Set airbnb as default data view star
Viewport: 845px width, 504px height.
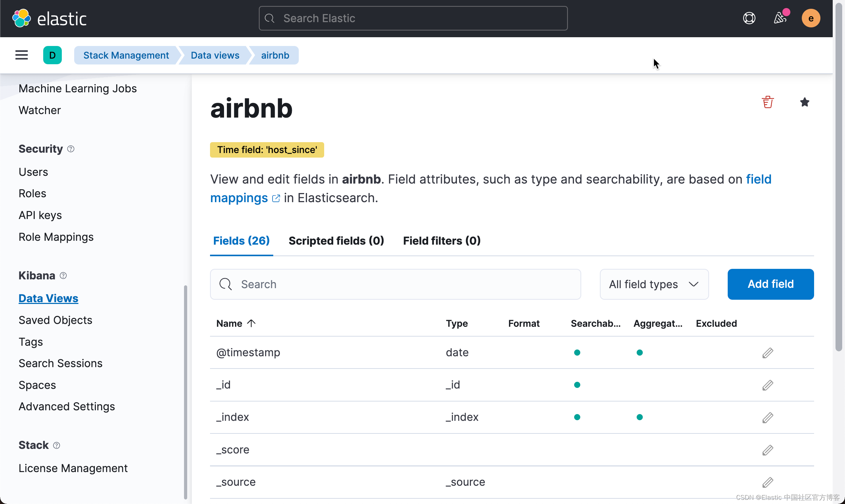click(805, 102)
